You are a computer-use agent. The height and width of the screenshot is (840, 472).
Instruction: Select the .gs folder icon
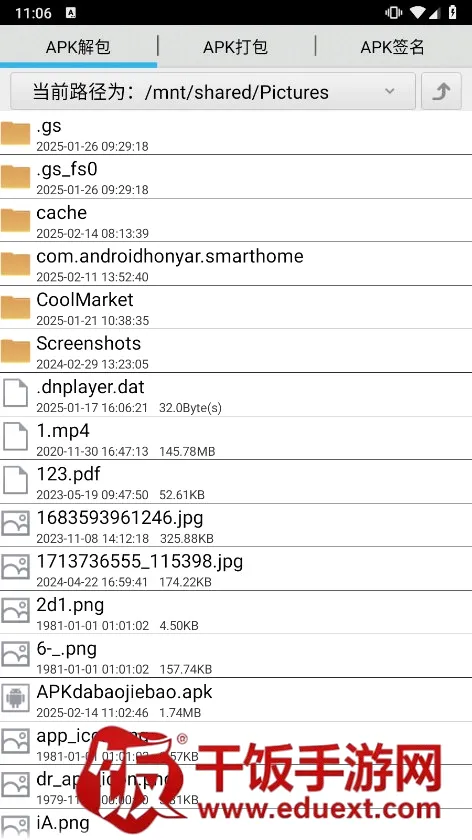[15, 133]
